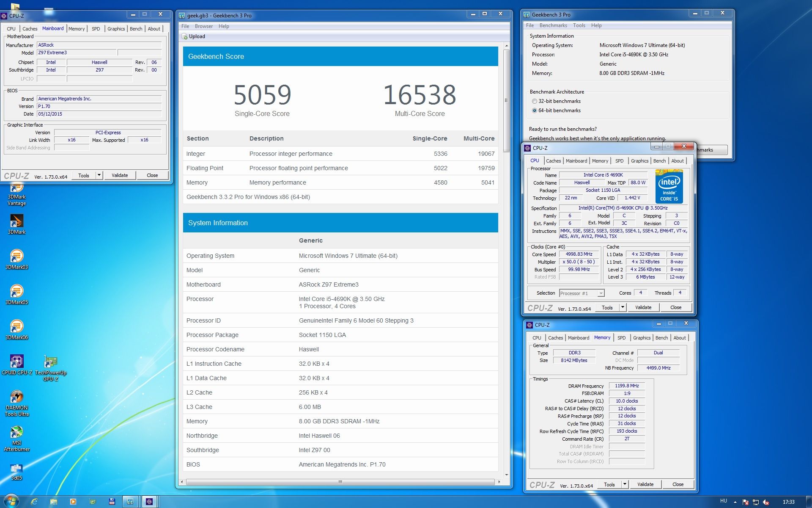Image resolution: width=812 pixels, height=508 pixels.
Task: Expand the Tools dropdown arrow in Memory CPU-Z
Action: click(625, 484)
